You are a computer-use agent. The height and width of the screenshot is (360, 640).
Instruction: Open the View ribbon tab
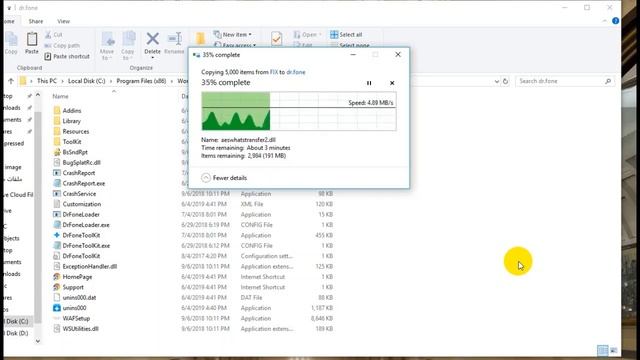click(63, 21)
